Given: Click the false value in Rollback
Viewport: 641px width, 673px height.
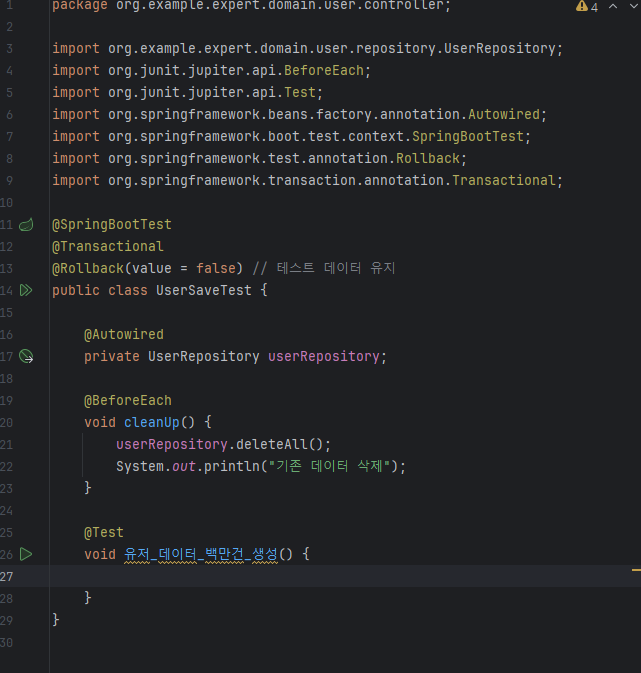Looking at the screenshot, I should click(216, 269).
